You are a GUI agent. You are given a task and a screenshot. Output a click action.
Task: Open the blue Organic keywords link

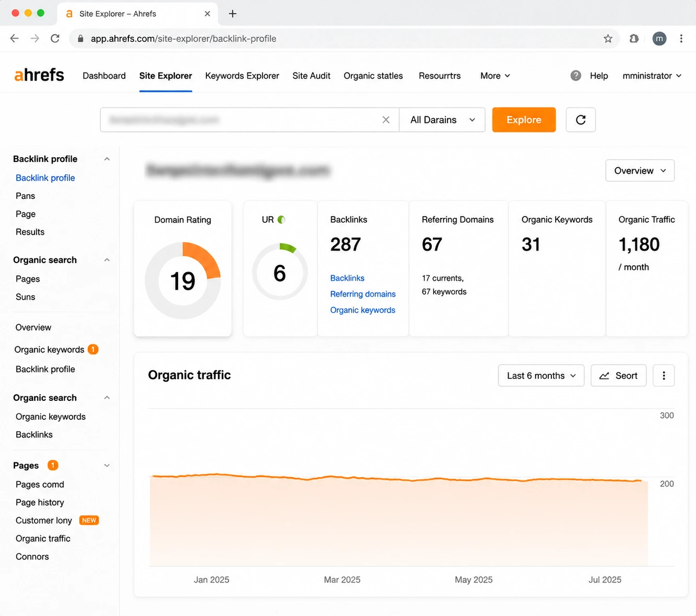tap(363, 310)
